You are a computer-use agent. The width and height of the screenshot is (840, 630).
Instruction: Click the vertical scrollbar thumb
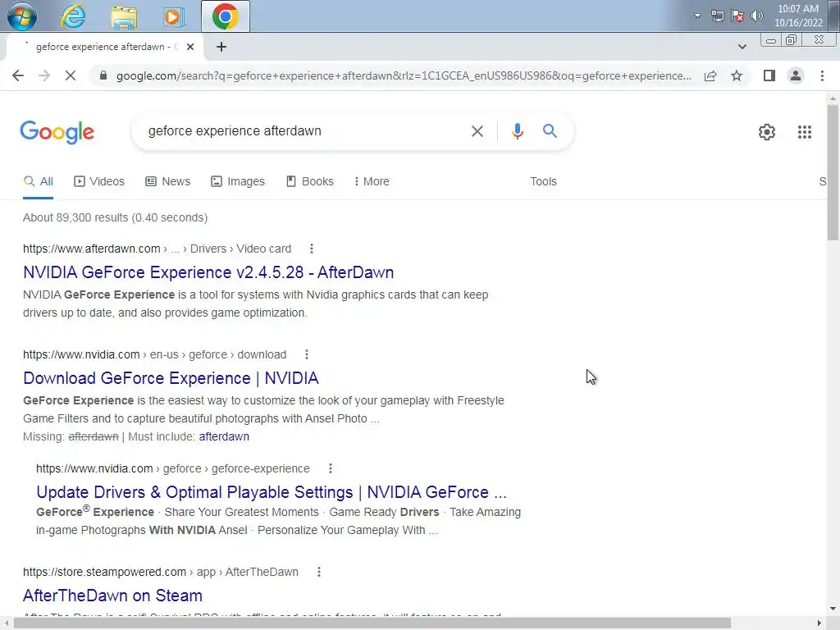(x=833, y=172)
